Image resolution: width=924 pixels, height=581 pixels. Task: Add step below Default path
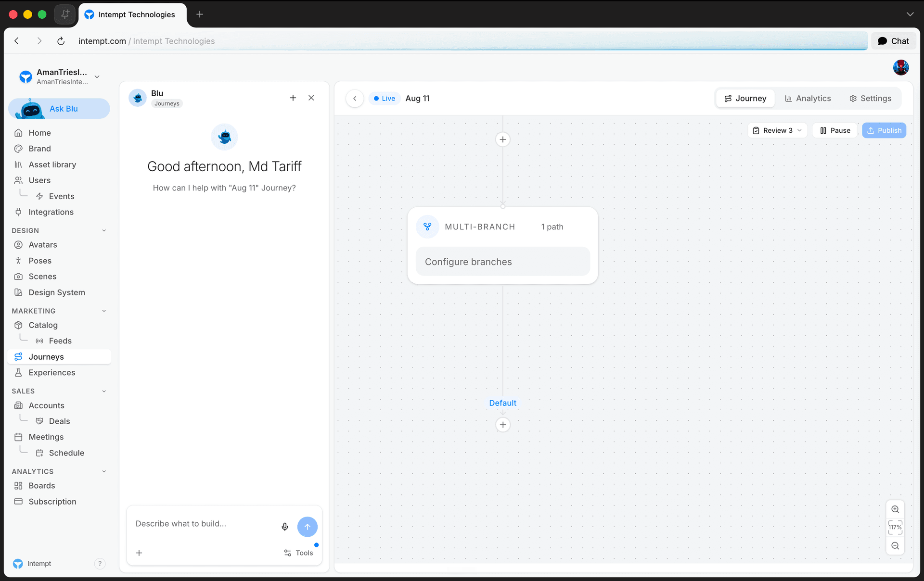click(502, 425)
